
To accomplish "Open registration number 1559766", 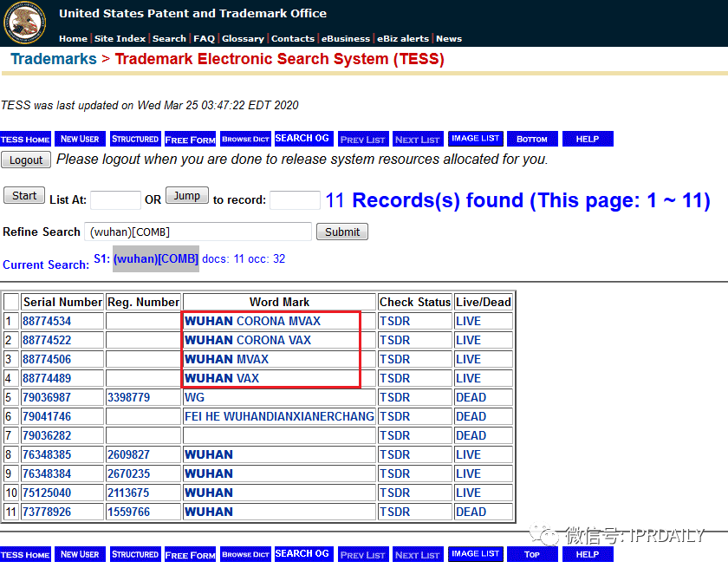I will tap(128, 512).
